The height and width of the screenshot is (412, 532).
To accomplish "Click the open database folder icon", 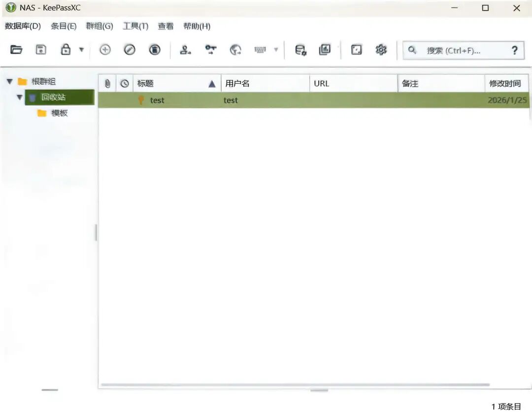I will click(x=17, y=50).
